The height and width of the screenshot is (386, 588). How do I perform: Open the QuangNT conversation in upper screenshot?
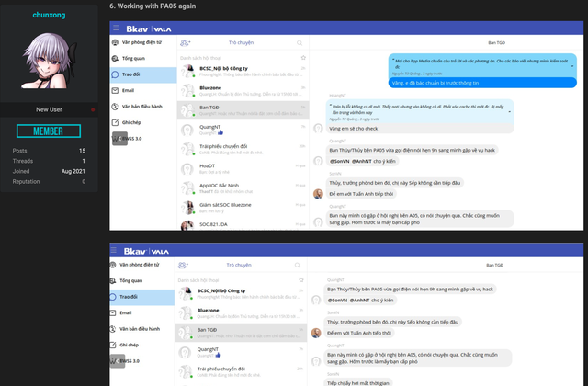243,130
